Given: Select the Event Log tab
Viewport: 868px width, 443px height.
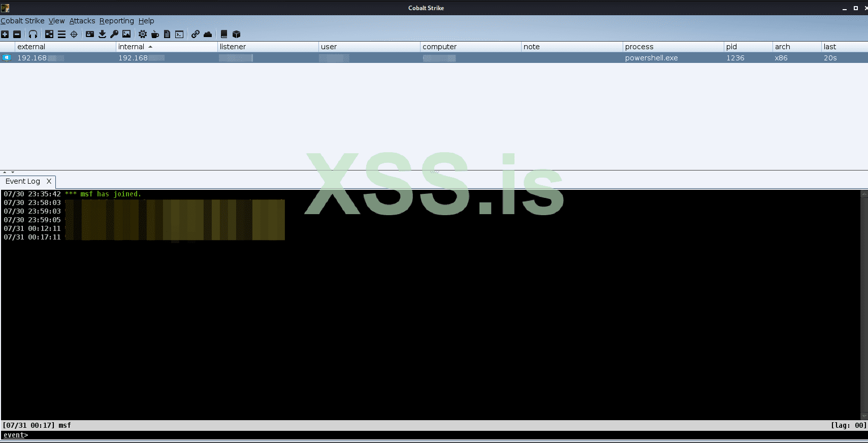Looking at the screenshot, I should [x=23, y=181].
